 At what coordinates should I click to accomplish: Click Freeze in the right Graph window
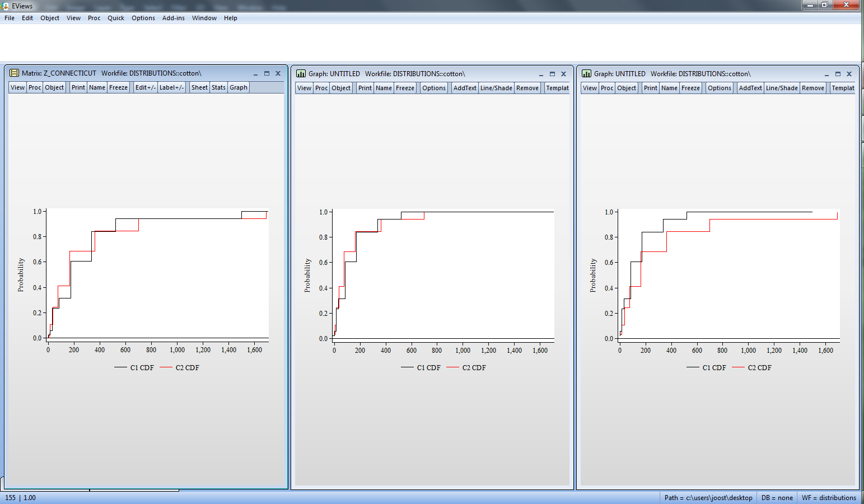(x=690, y=88)
